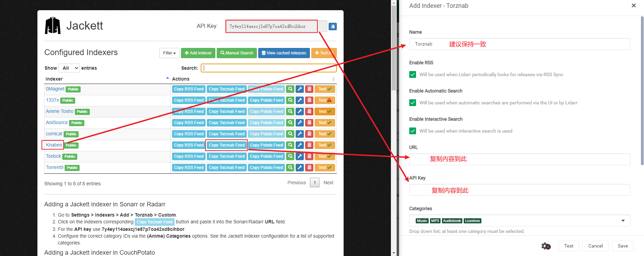Click the Jackett jacket logo
The height and width of the screenshot is (256, 644).
[x=53, y=25]
